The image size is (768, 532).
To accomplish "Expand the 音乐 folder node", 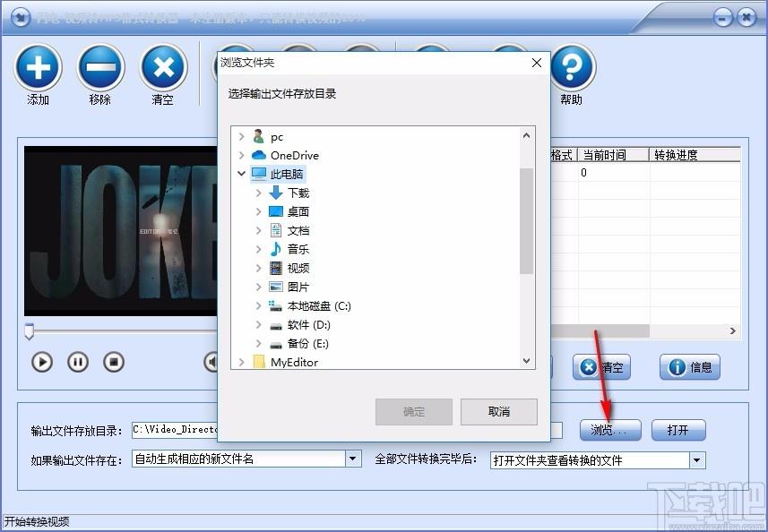I will point(259,249).
